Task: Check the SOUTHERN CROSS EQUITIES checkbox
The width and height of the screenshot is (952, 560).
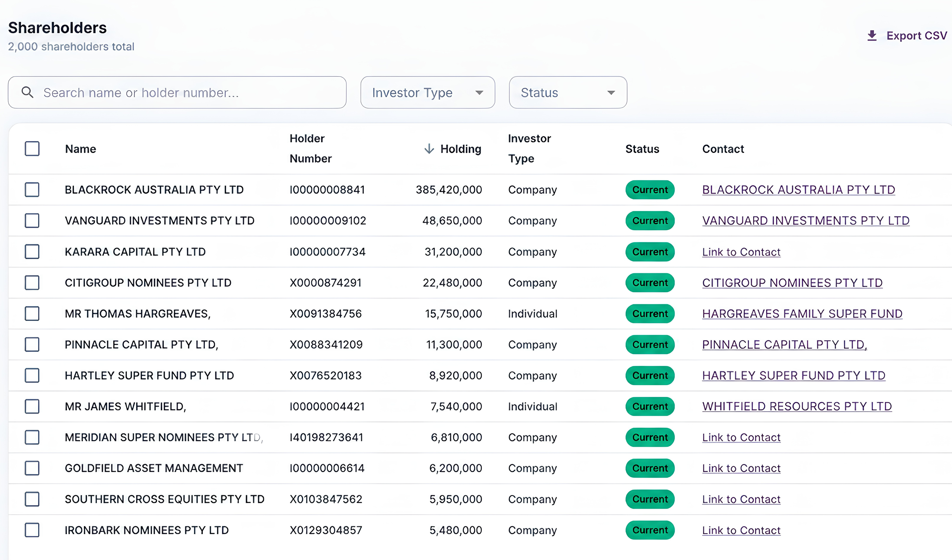Action: pyautogui.click(x=32, y=499)
